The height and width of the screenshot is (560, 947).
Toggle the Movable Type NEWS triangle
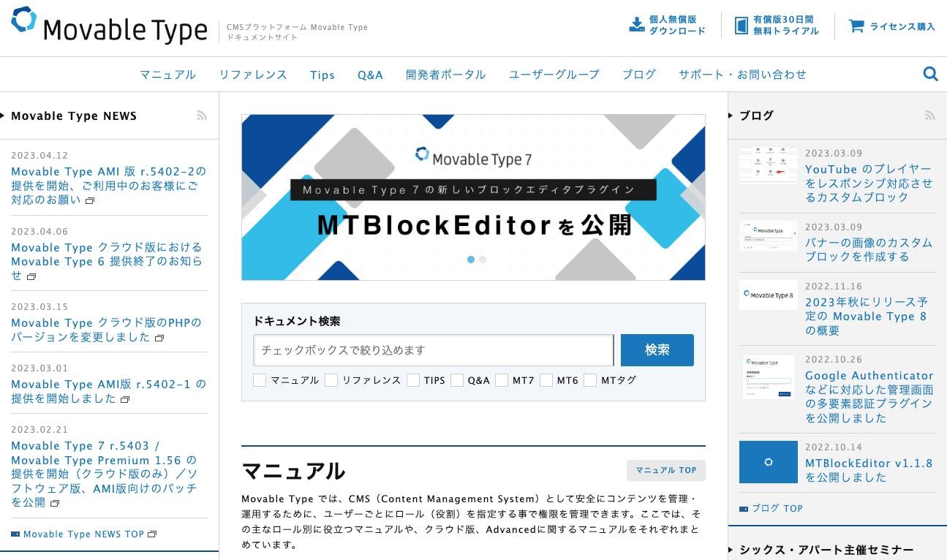[3, 116]
